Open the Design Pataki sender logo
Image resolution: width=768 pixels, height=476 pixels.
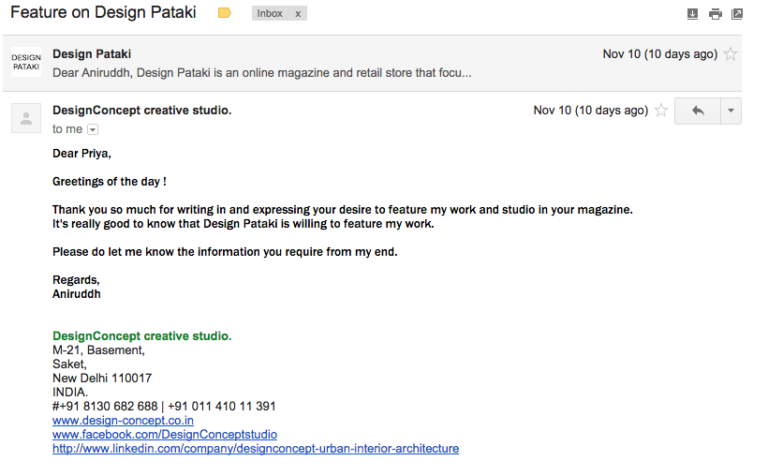[26, 62]
